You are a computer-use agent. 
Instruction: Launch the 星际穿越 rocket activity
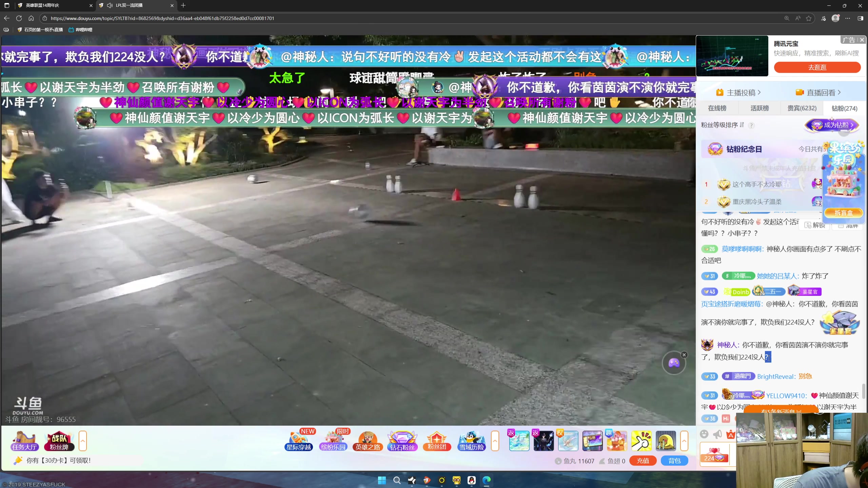(298, 441)
